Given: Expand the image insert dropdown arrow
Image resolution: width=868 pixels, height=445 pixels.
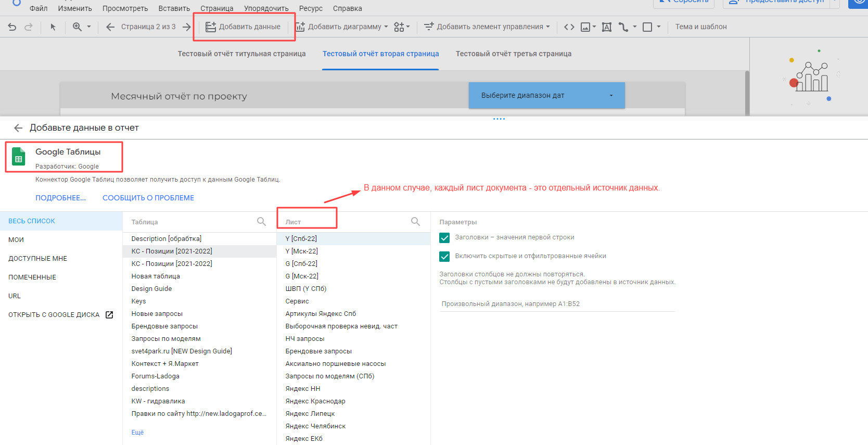Looking at the screenshot, I should [594, 27].
